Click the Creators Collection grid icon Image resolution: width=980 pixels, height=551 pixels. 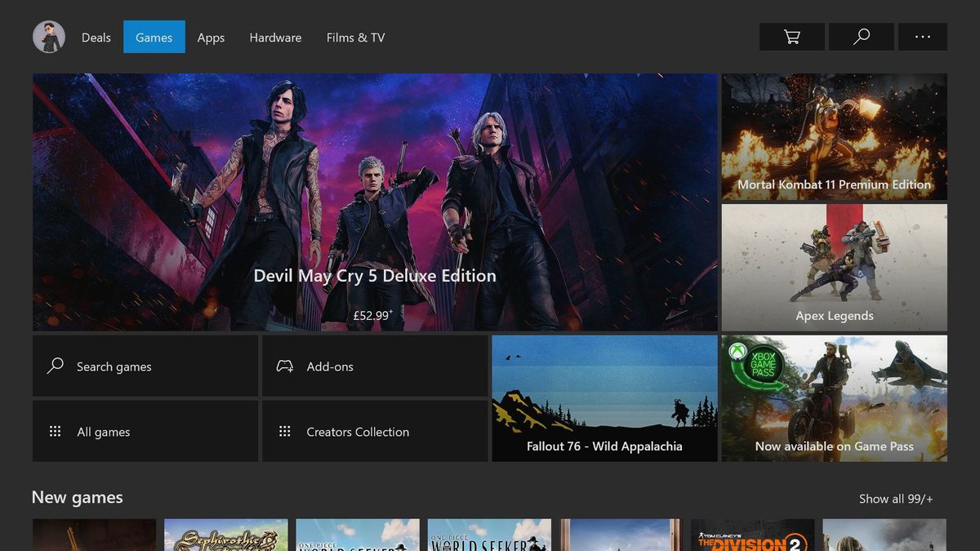coord(284,431)
